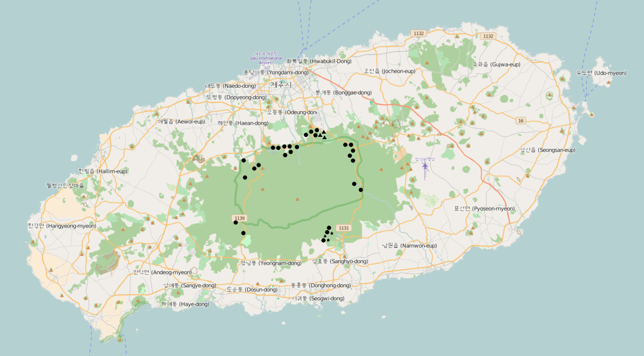644x356 pixels.
Task: Click the lowest black star marker
Action: 328,240
